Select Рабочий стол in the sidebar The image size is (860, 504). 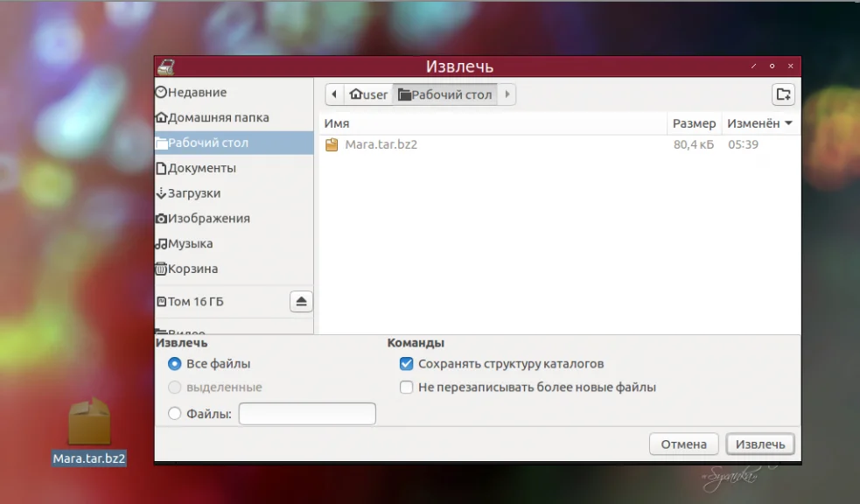[x=234, y=143]
